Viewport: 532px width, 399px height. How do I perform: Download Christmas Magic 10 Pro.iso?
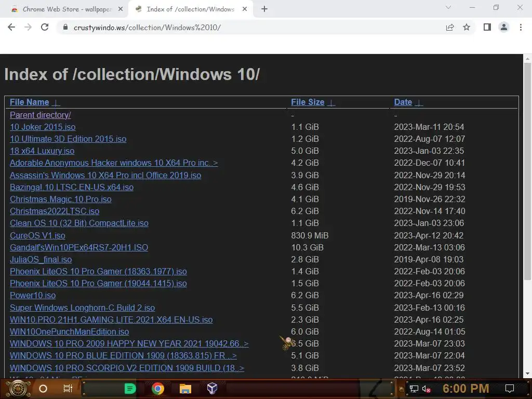click(x=60, y=199)
